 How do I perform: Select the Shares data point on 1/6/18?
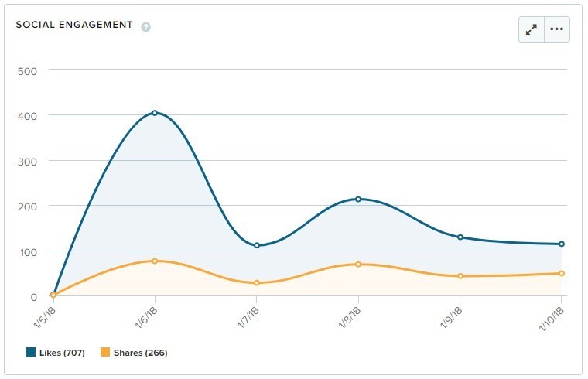155,261
